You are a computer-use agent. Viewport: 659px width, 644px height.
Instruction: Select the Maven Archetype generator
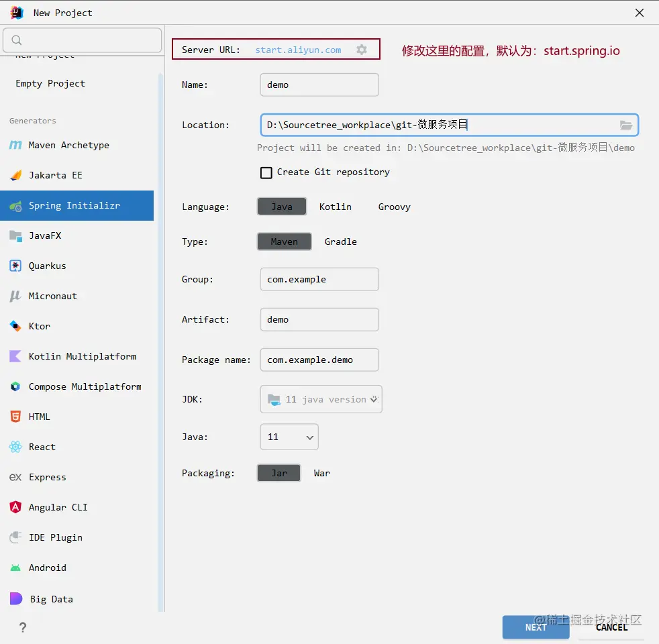(68, 145)
